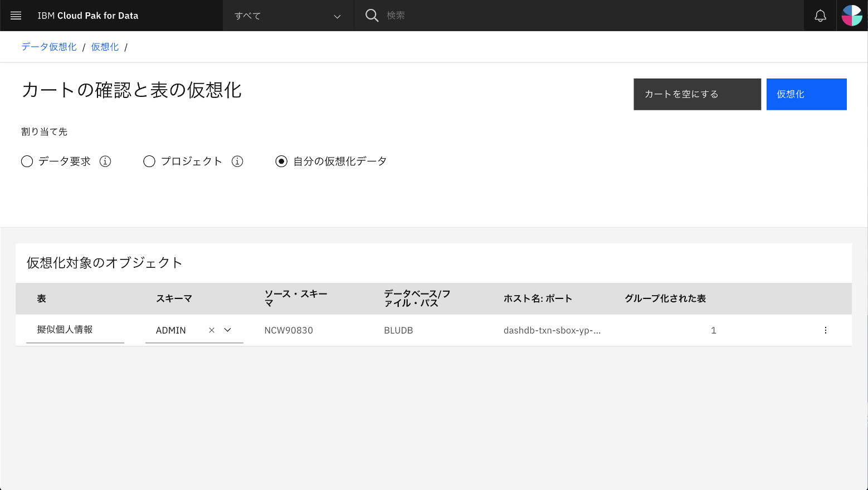Select the プロジェクト radio button
Viewport: 868px width, 490px height.
(x=149, y=161)
